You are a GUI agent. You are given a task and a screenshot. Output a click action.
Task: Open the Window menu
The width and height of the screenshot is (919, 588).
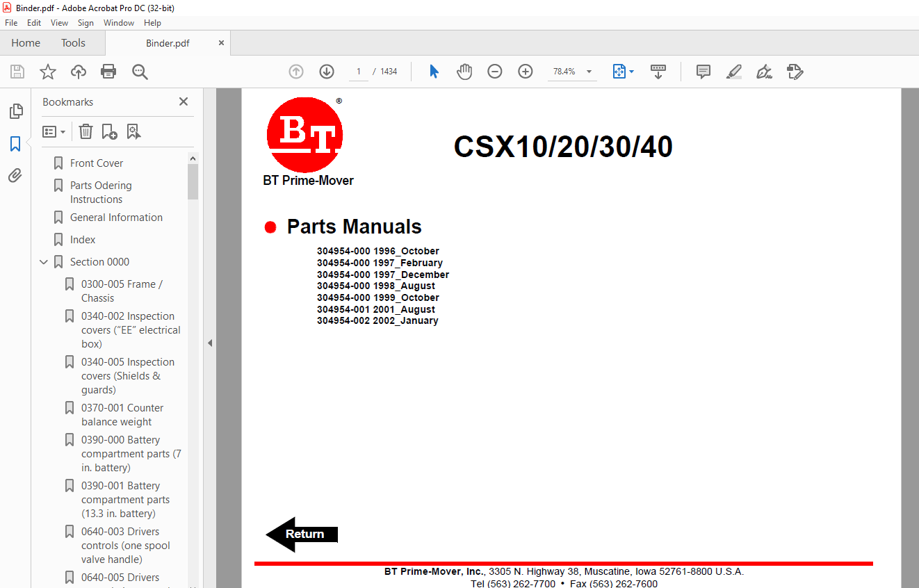[119, 23]
